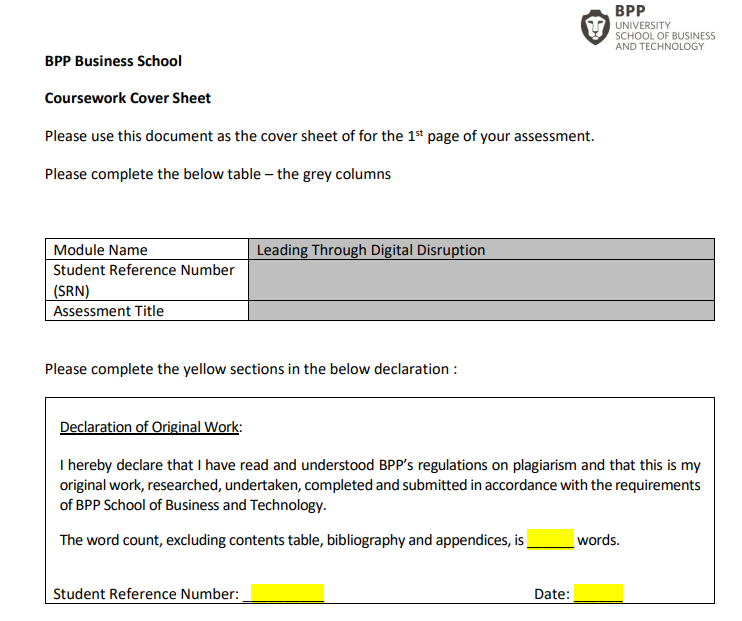Click the empty grey Assessment Title cell
This screenshot has height=621, width=742.
(x=481, y=311)
